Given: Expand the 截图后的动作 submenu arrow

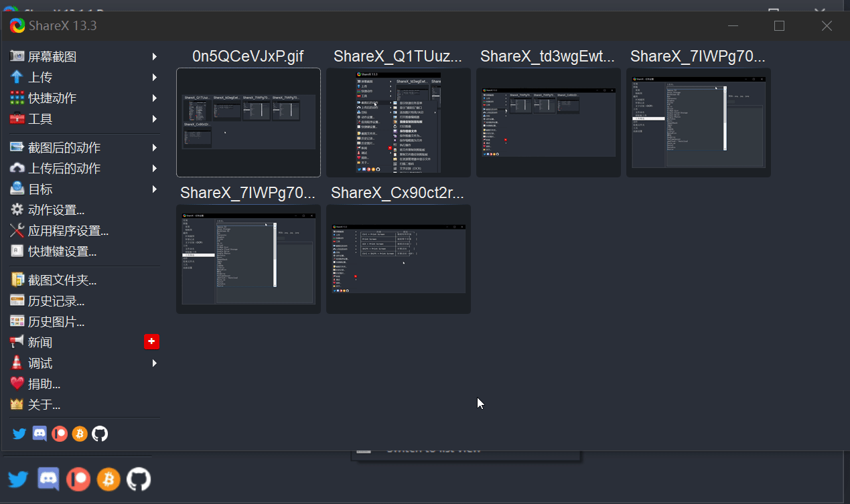Looking at the screenshot, I should click(x=155, y=148).
